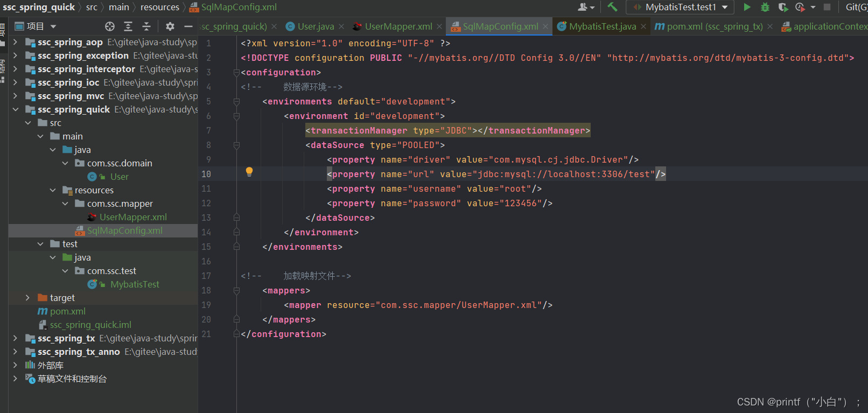The image size is (868, 413).
Task: Open project panel settings gear
Action: (170, 26)
